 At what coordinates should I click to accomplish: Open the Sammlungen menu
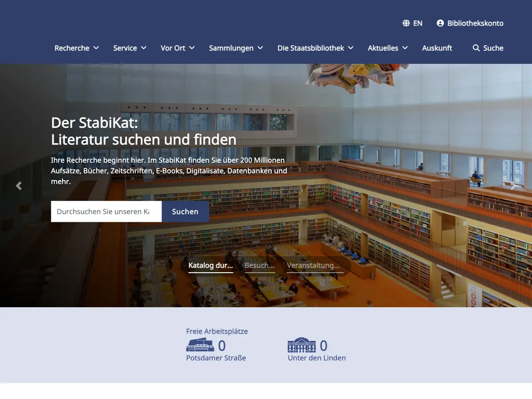231,48
